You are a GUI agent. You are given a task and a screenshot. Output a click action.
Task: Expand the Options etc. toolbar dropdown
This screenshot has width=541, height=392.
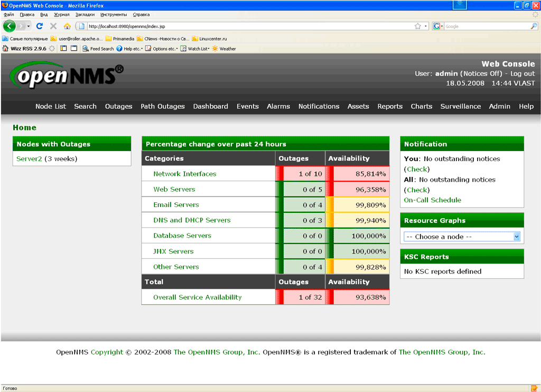(162, 49)
